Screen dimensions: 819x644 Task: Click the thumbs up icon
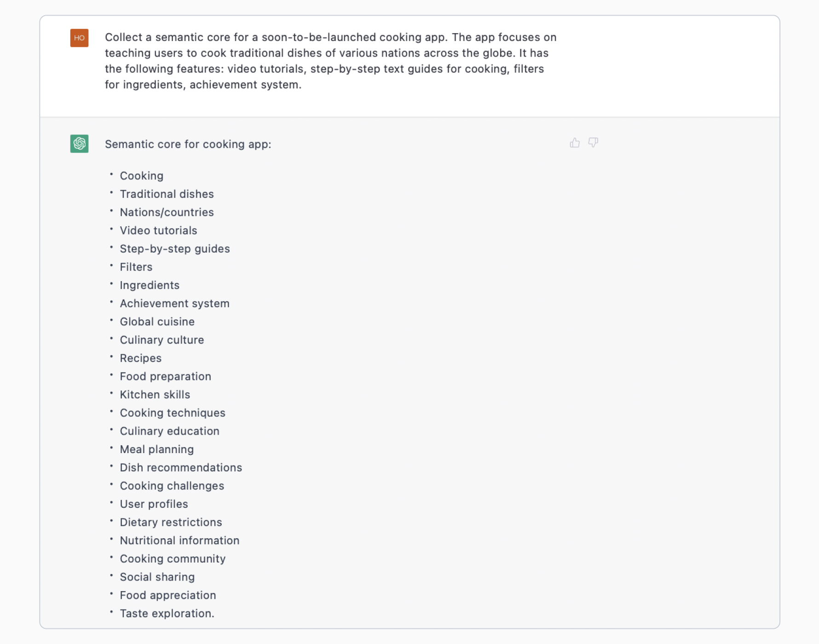575,143
